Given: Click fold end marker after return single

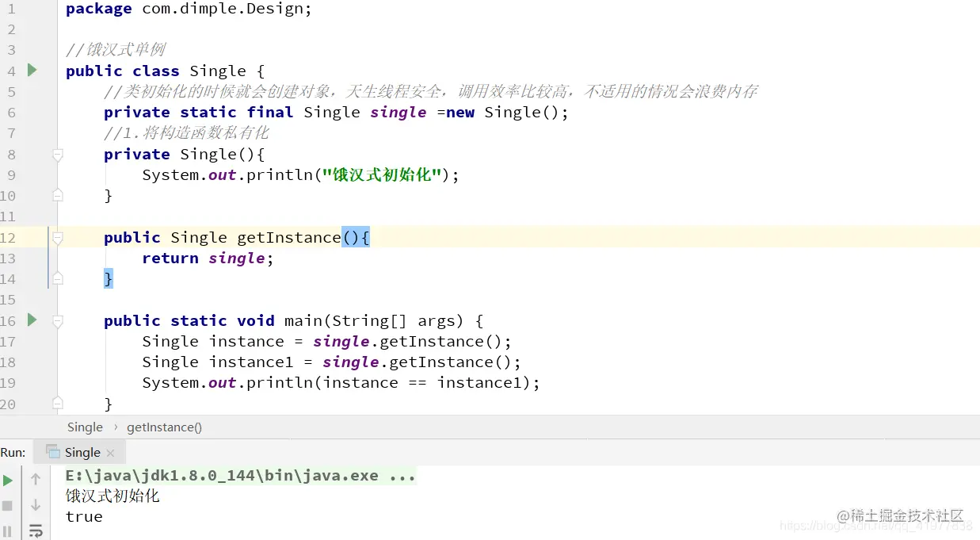Looking at the screenshot, I should pyautogui.click(x=58, y=278).
